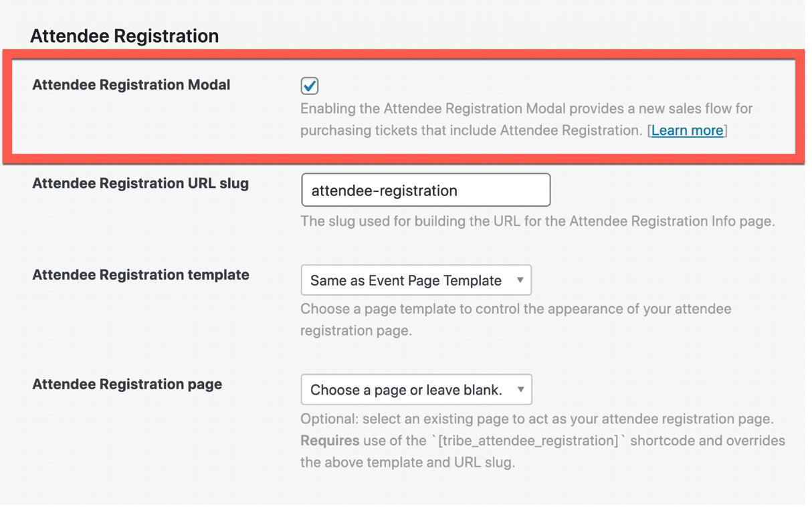This screenshot has width=812, height=507.
Task: Click the Attendee Registration template label
Action: [140, 275]
